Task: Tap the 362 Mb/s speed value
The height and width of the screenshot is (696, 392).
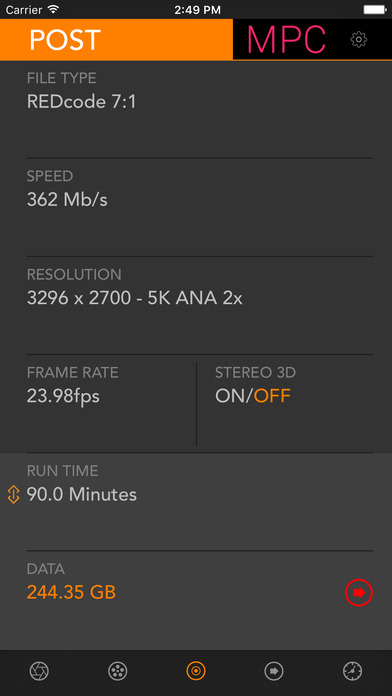Action: click(x=67, y=200)
